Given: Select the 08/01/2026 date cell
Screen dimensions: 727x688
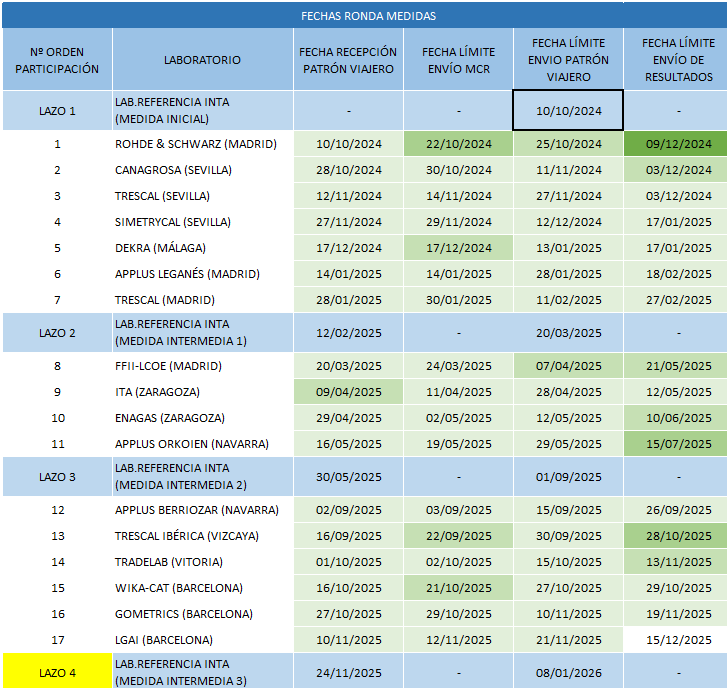Looking at the screenshot, I should 568,670.
